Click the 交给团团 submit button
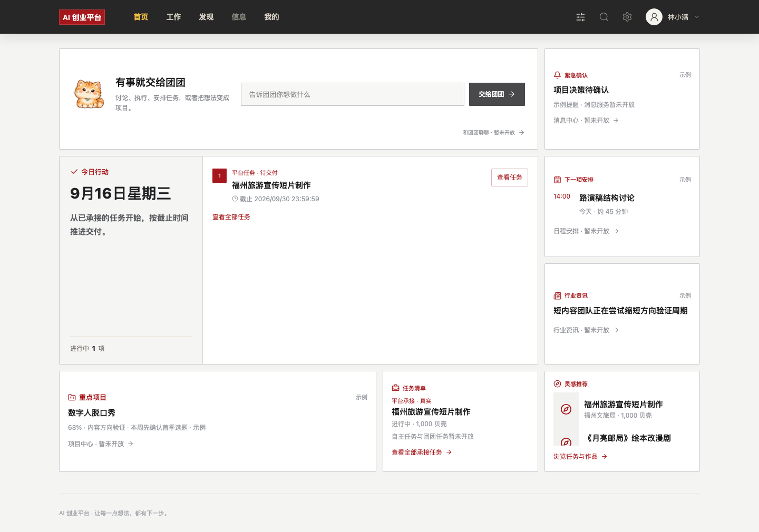Image resolution: width=759 pixels, height=532 pixels. click(x=497, y=94)
